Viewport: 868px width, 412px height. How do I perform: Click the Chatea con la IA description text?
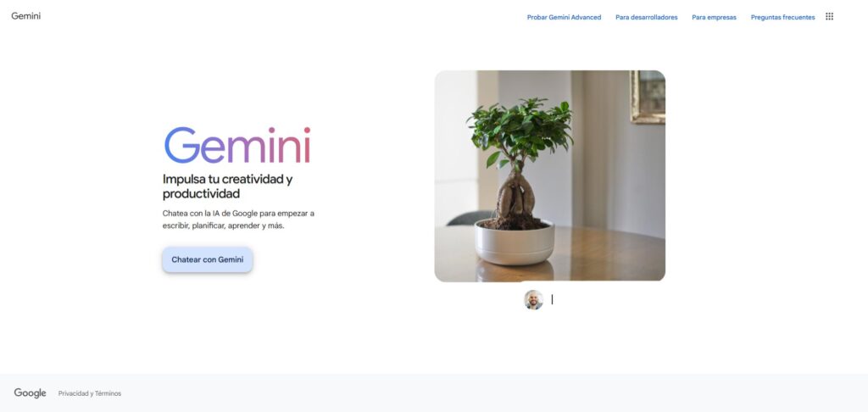[238, 220]
